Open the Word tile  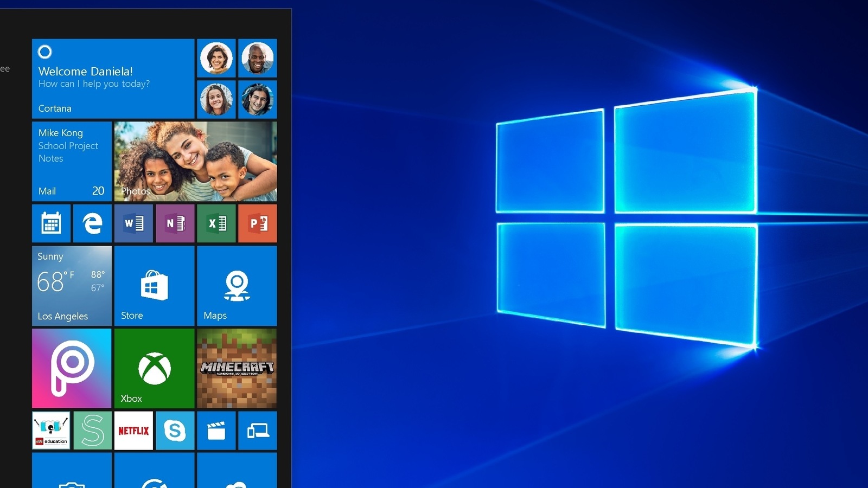pyautogui.click(x=133, y=223)
